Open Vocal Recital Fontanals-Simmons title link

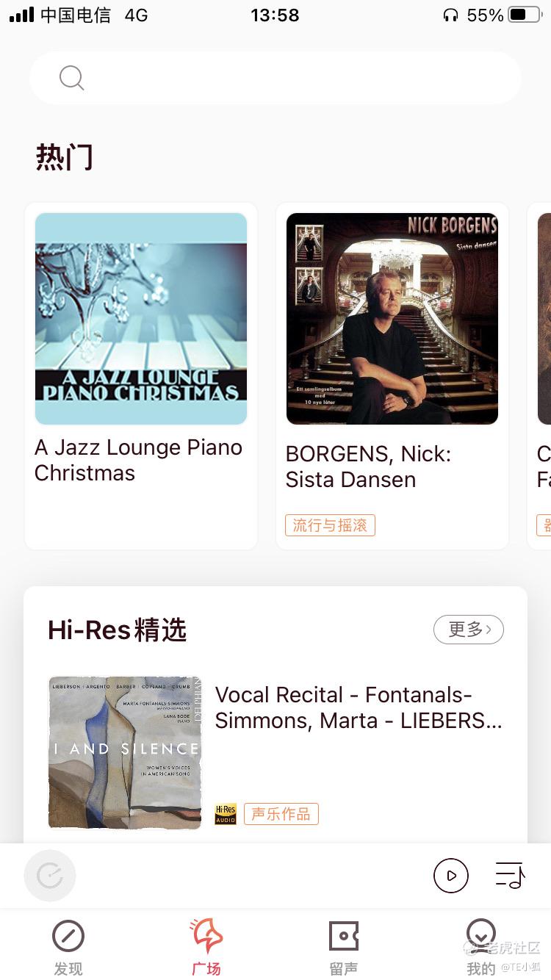point(359,707)
